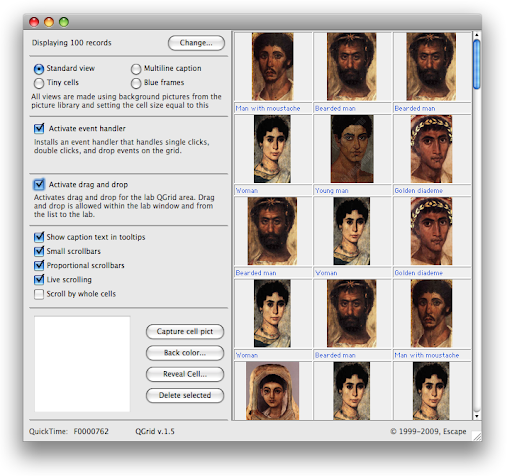This screenshot has width=512, height=476.
Task: Click the 'Young man' caption text
Action: tap(332, 191)
